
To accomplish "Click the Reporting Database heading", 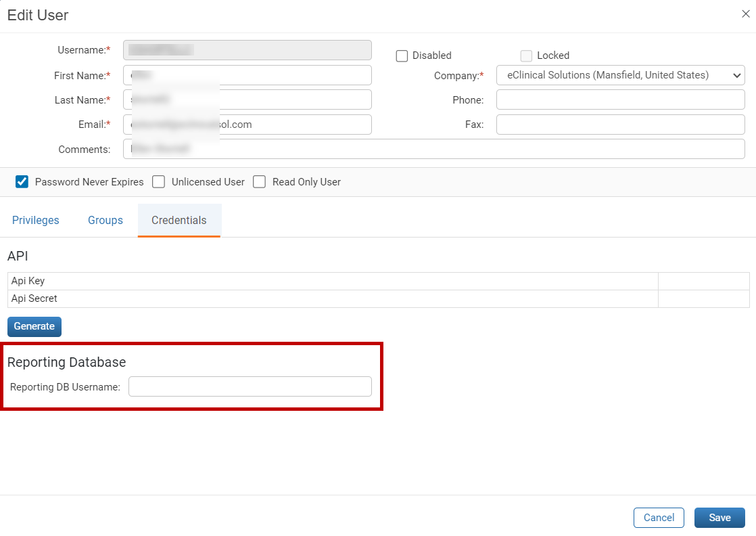I will [66, 362].
